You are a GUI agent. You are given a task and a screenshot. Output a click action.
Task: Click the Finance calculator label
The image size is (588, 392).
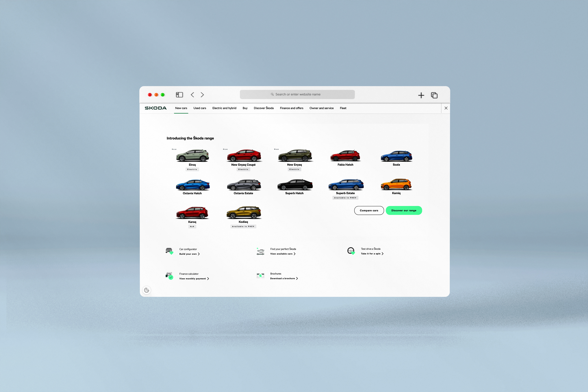(x=189, y=274)
